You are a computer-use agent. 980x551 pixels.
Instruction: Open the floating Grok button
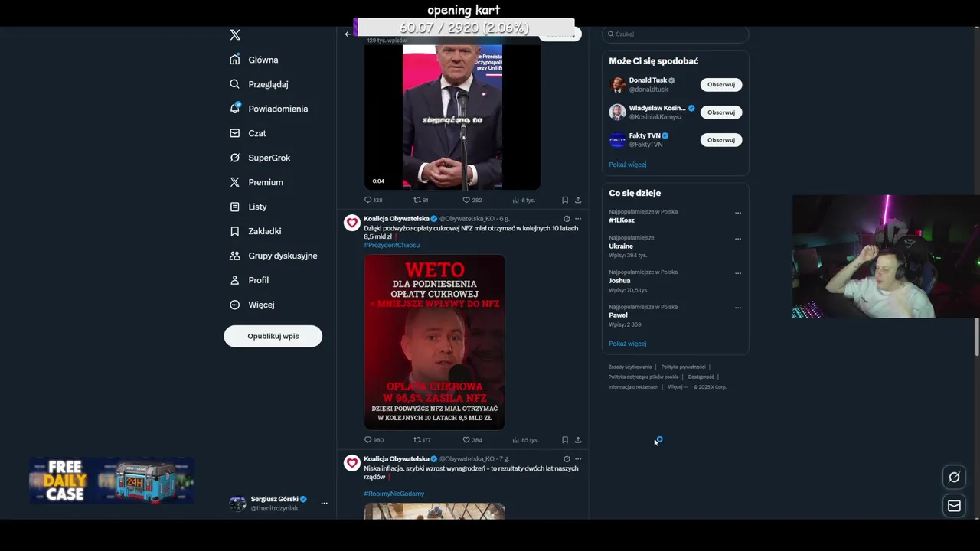pyautogui.click(x=954, y=478)
